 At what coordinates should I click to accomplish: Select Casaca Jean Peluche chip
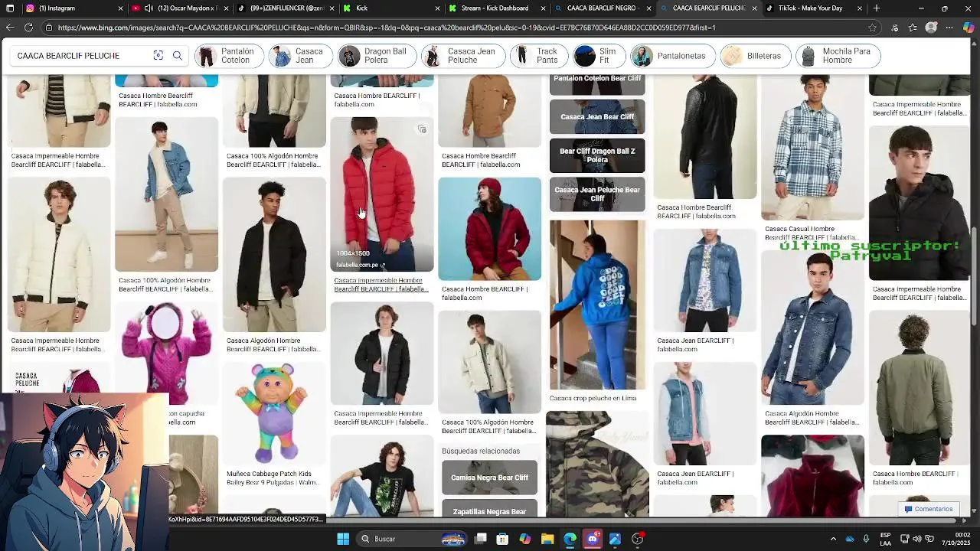coord(462,56)
